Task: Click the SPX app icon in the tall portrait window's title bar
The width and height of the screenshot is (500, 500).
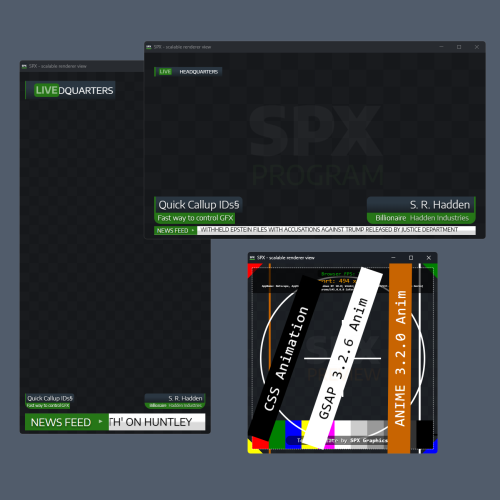Action: [24, 66]
